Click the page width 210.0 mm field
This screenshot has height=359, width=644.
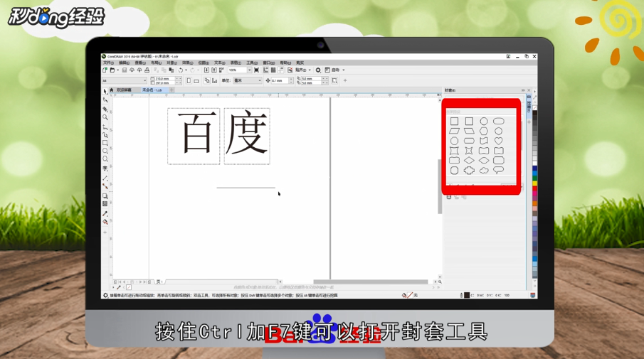point(164,78)
